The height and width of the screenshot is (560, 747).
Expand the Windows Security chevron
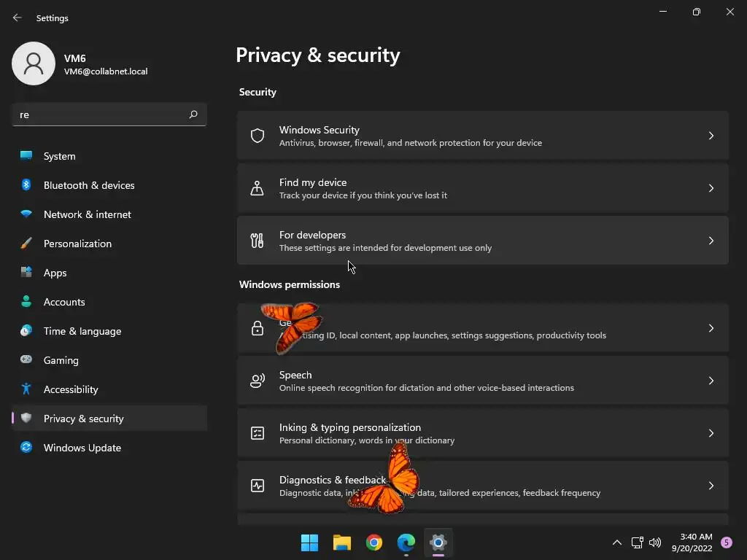(711, 136)
